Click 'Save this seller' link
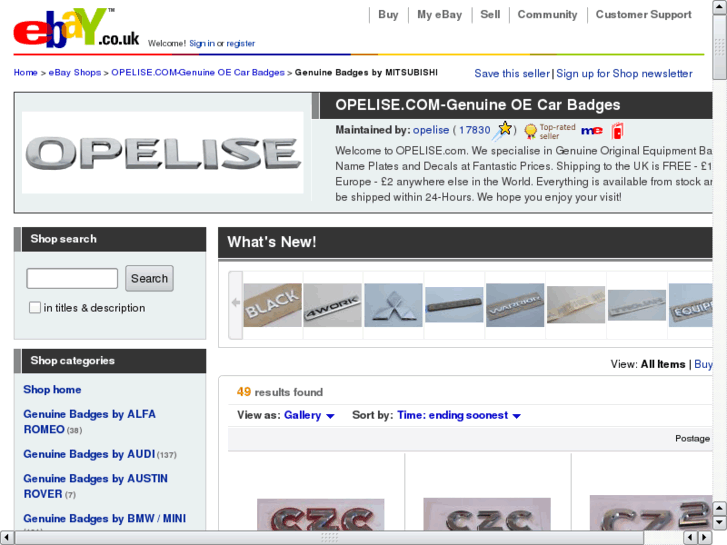The image size is (727, 545). [x=512, y=73]
